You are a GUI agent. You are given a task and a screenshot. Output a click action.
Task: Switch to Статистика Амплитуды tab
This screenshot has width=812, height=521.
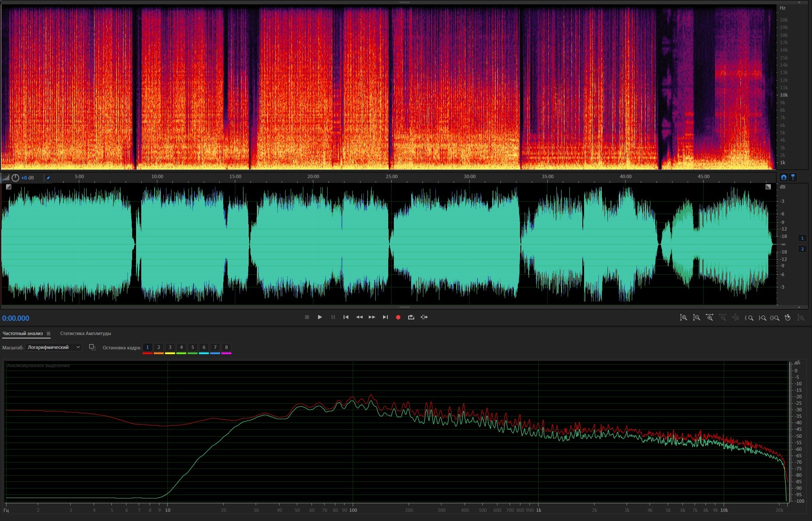pyautogui.click(x=85, y=334)
